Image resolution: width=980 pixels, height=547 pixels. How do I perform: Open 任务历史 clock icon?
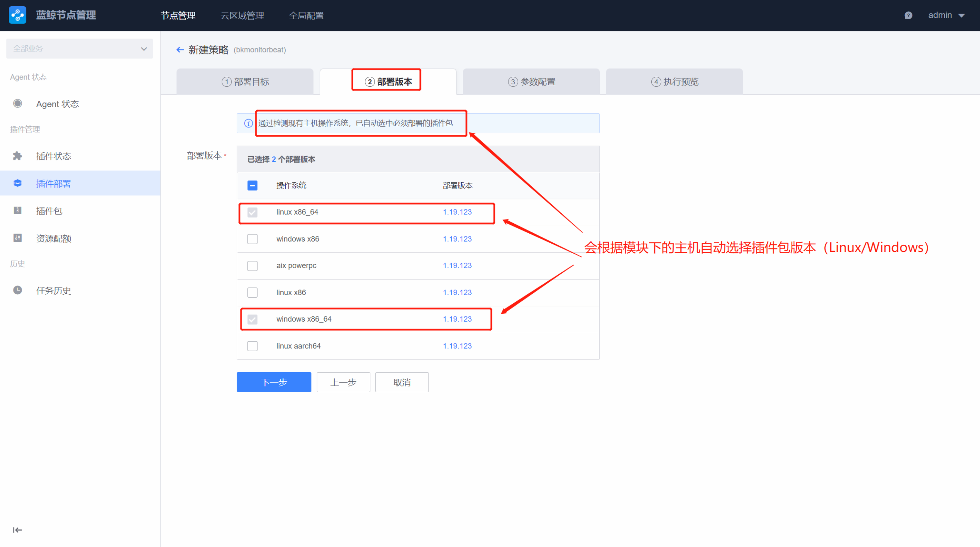pyautogui.click(x=18, y=290)
